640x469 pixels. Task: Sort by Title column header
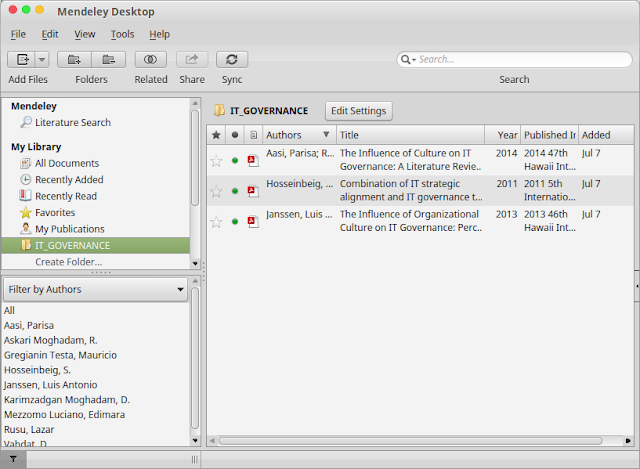pos(410,135)
